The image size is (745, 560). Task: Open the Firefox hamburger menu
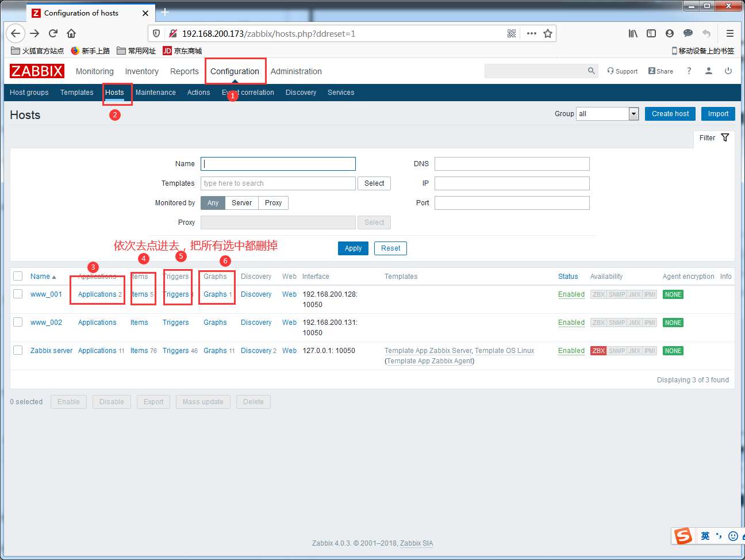pyautogui.click(x=730, y=33)
